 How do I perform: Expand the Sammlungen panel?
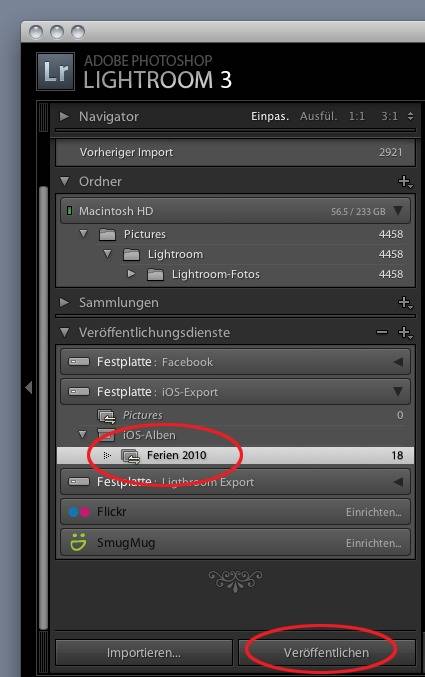tap(64, 302)
